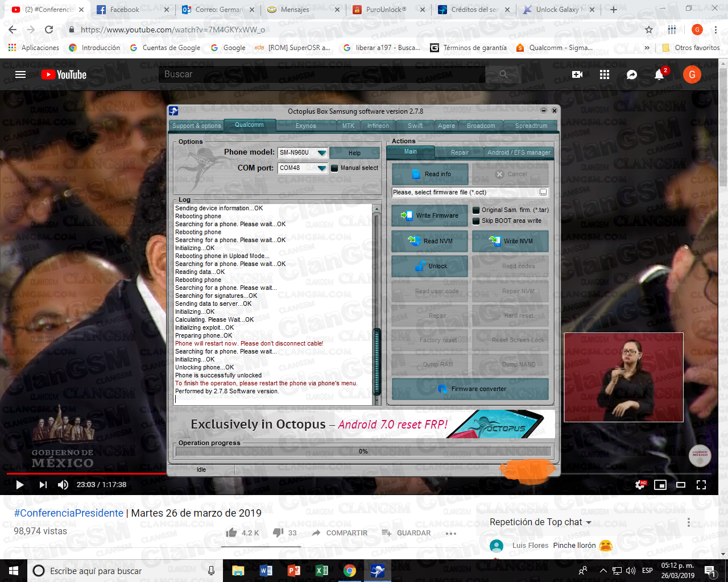The image size is (728, 582).
Task: Expand the Repetición de Top chat dropdown
Action: click(x=540, y=522)
